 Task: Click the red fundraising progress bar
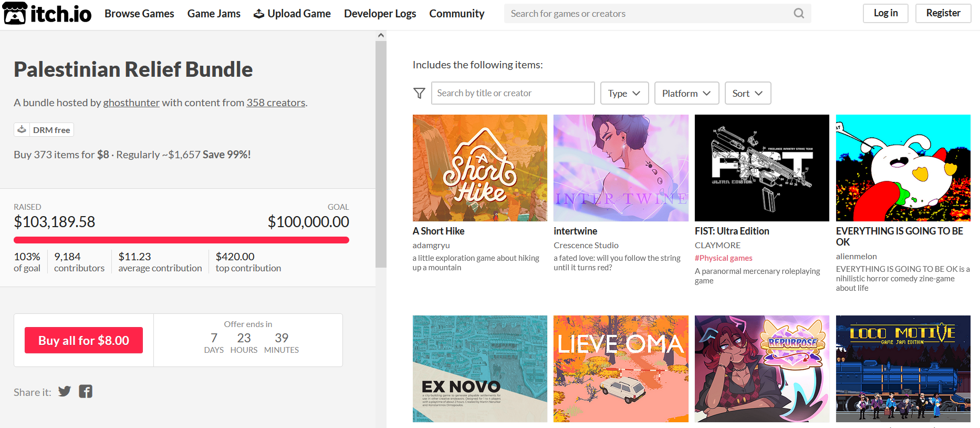(x=181, y=240)
